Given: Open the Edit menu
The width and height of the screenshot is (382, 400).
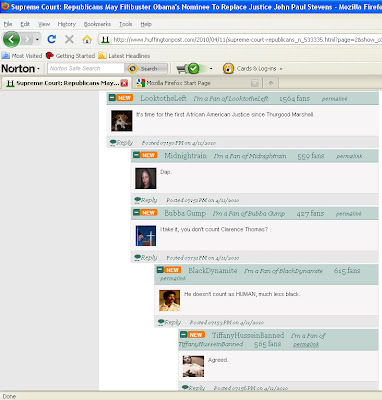Looking at the screenshot, I should tap(25, 24).
